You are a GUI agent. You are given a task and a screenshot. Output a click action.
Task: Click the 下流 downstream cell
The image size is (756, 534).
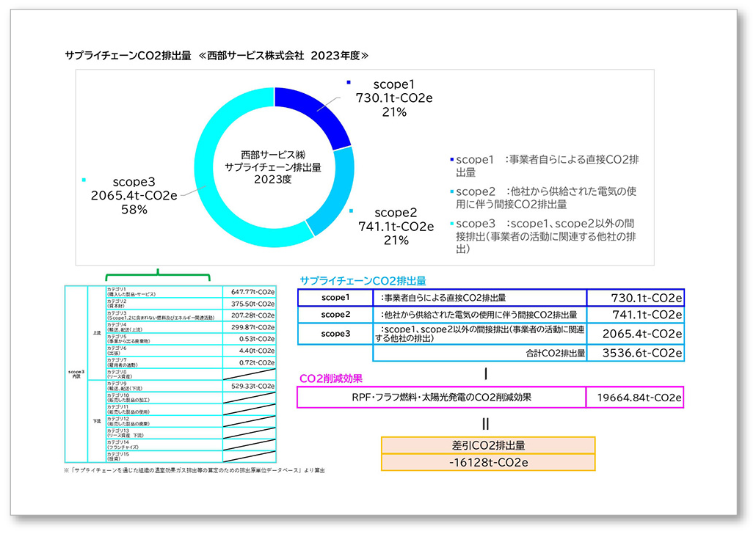click(x=96, y=421)
